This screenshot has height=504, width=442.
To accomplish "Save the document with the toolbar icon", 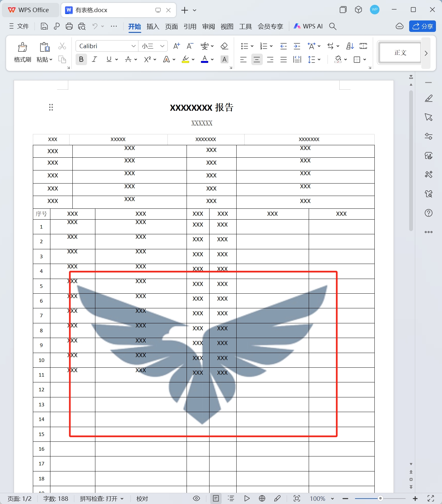I will (x=44, y=26).
